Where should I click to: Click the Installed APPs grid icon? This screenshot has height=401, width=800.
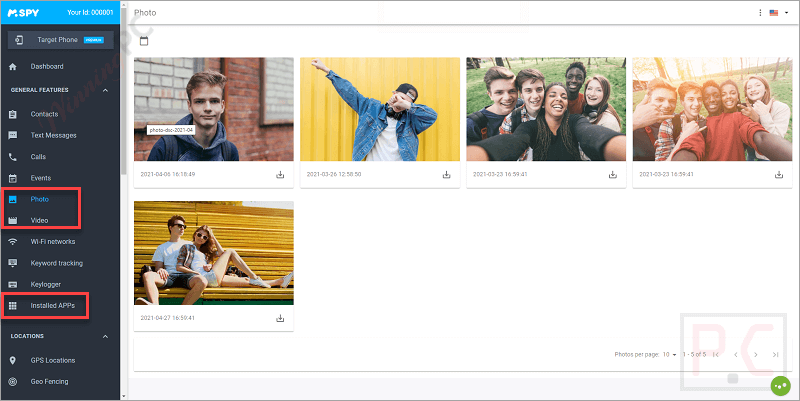coord(12,305)
